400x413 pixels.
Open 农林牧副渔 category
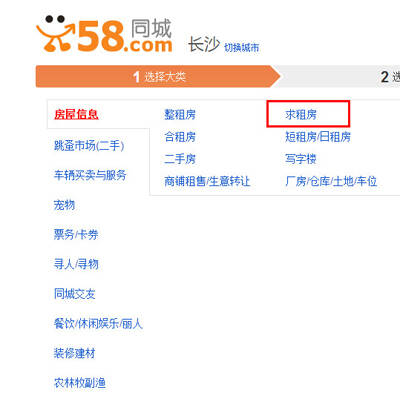80,383
